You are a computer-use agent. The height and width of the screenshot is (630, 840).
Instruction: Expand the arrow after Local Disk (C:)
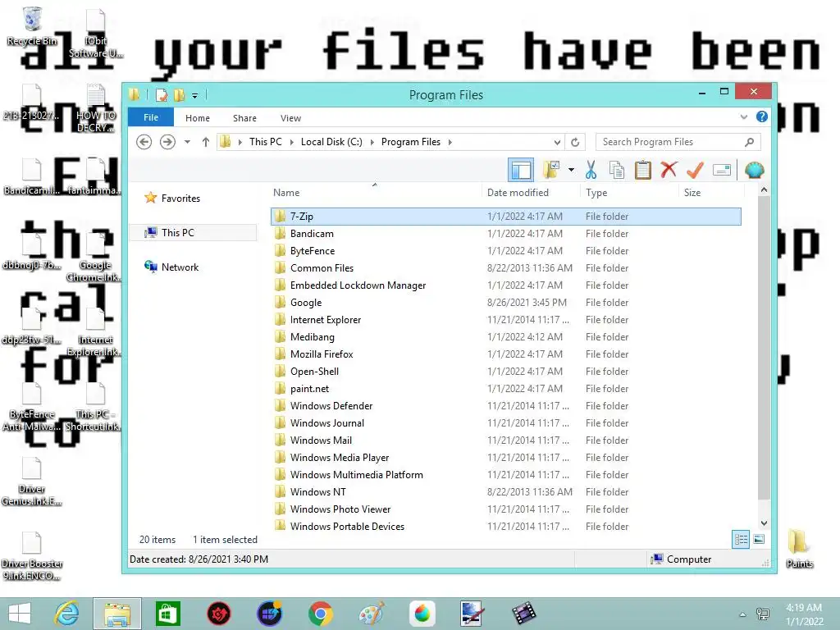coord(372,142)
